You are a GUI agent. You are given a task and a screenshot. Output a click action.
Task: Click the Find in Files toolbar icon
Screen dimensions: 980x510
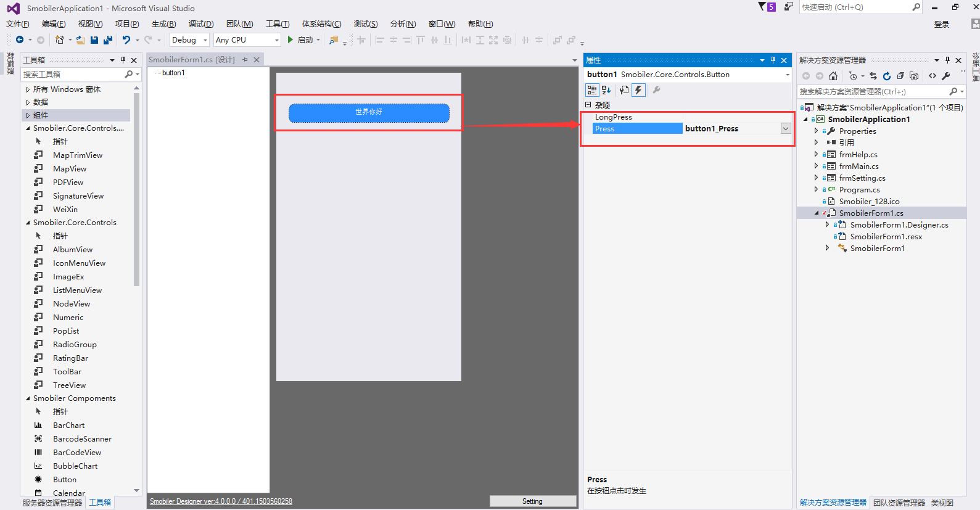pos(334,39)
